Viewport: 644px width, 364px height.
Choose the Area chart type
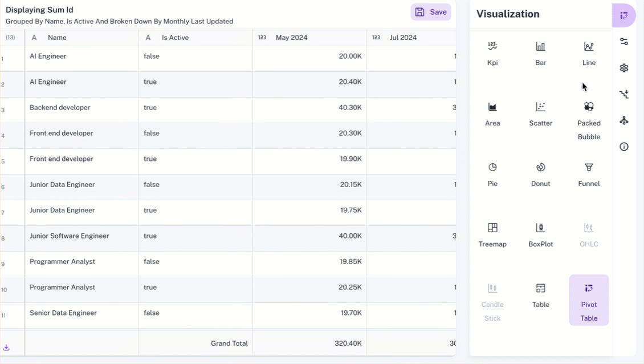pos(492,114)
